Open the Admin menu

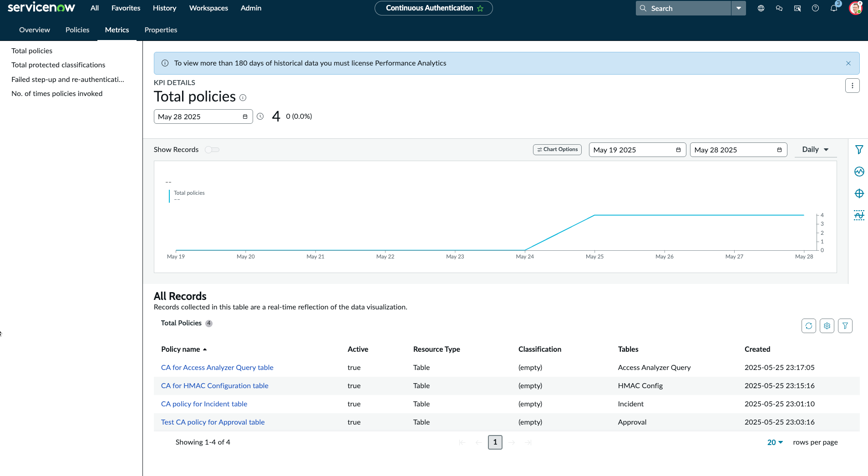click(x=251, y=8)
